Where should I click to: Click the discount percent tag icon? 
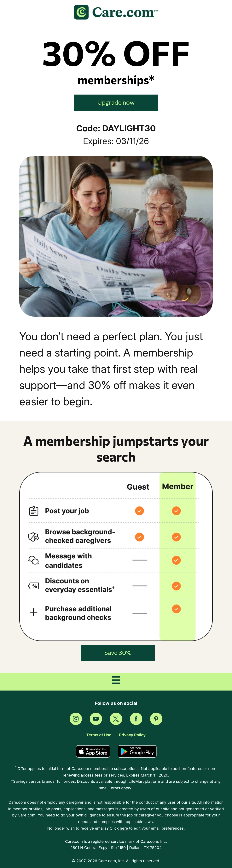[34, 586]
